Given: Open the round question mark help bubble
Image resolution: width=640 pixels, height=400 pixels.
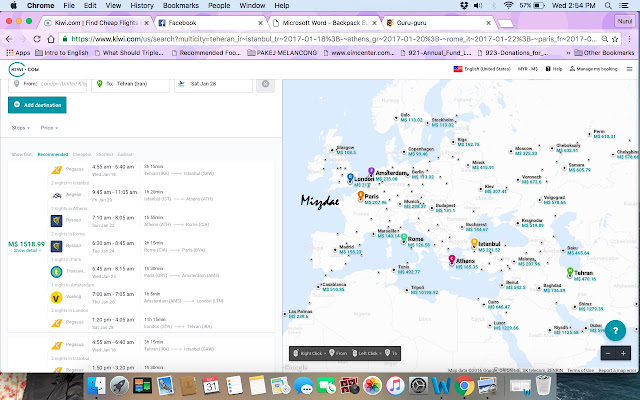Looking at the screenshot, I should point(616,330).
